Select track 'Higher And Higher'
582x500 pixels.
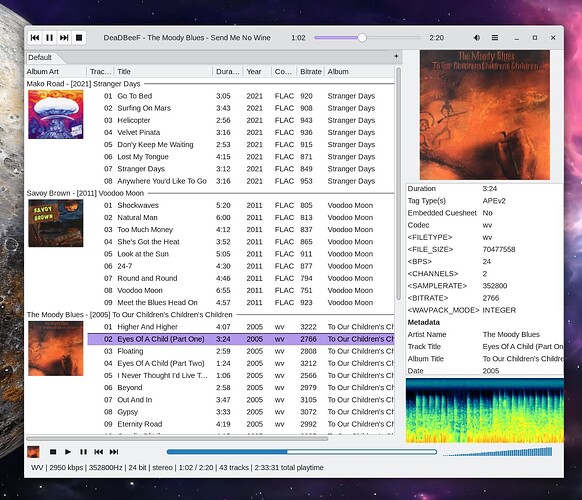(241, 327)
